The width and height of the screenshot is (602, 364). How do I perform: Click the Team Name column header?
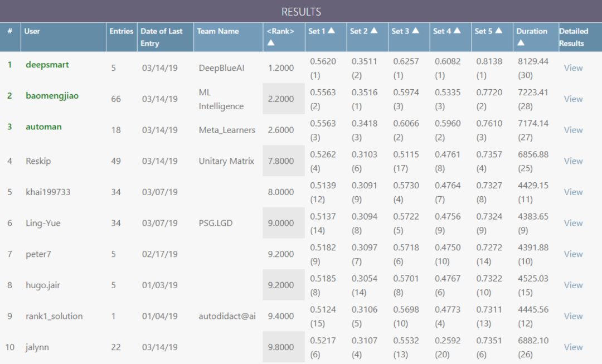[x=218, y=31]
